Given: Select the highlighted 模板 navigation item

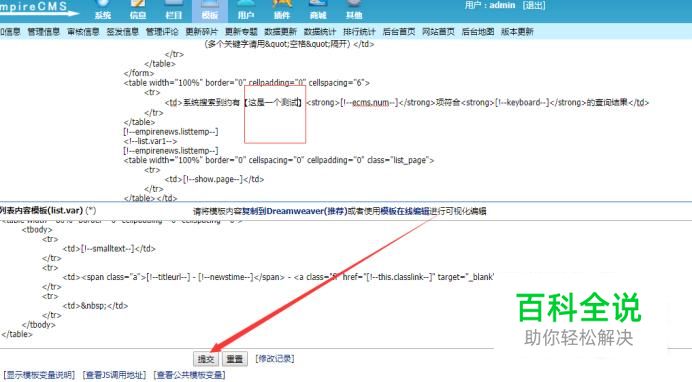Looking at the screenshot, I should coord(210,11).
